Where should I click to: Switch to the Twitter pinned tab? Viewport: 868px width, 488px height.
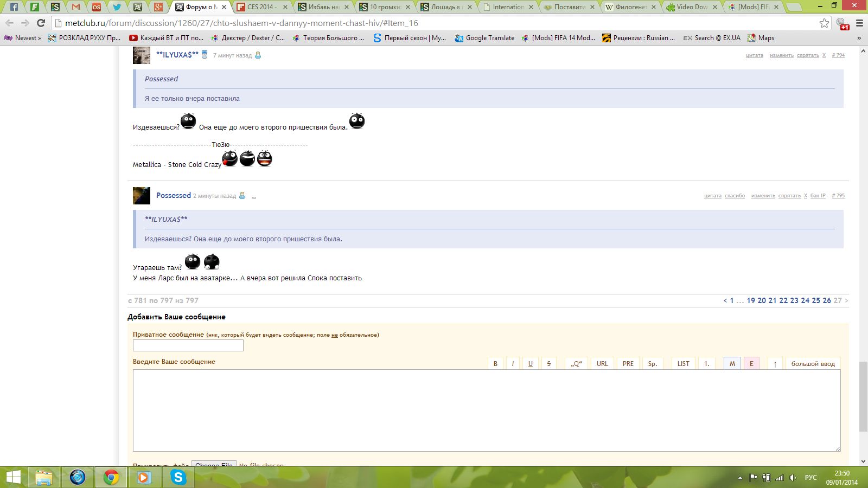(x=117, y=7)
